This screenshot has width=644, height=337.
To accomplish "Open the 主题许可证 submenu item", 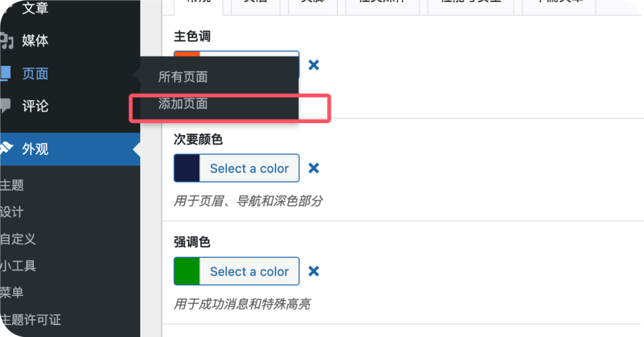I will tap(31, 320).
